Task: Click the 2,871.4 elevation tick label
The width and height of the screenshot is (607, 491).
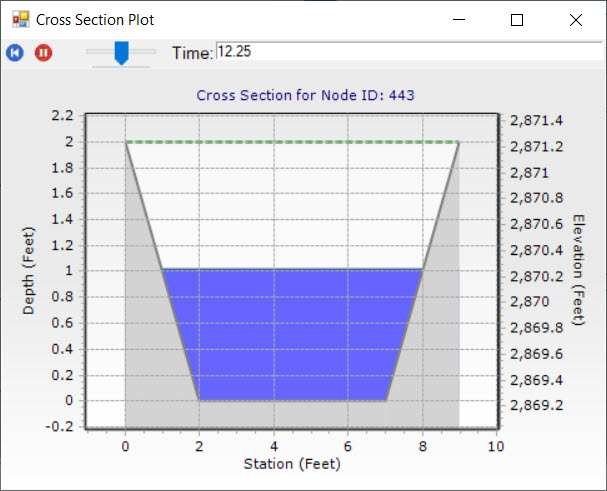Action: 536,120
